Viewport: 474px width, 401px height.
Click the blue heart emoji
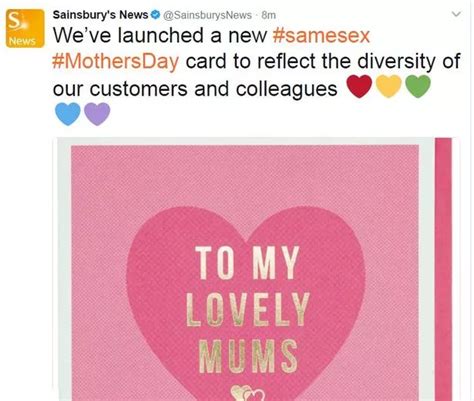68,114
